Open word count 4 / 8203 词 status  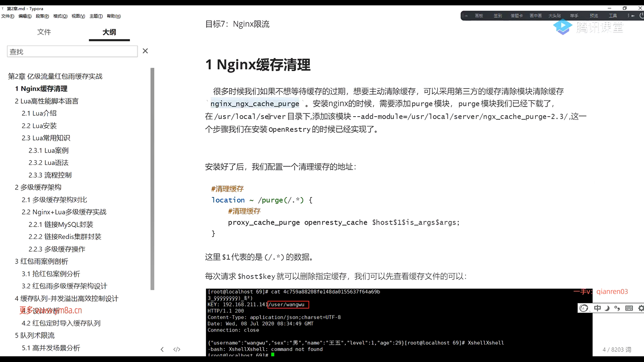(616, 350)
